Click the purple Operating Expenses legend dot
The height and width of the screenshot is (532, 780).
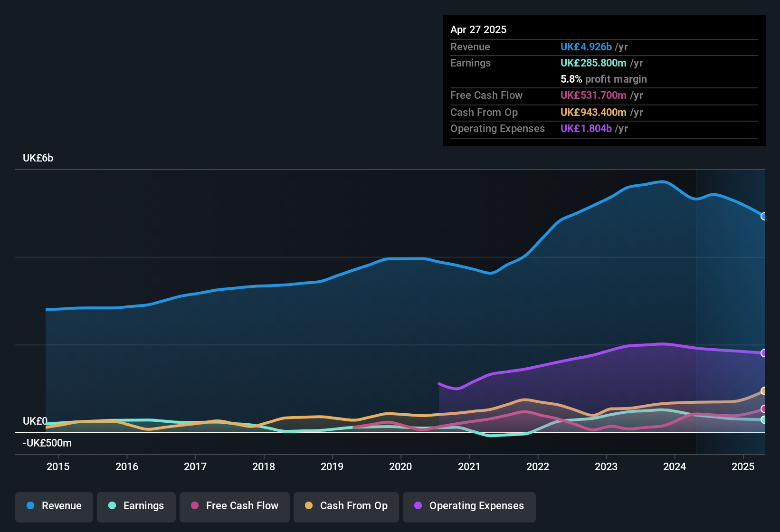418,506
